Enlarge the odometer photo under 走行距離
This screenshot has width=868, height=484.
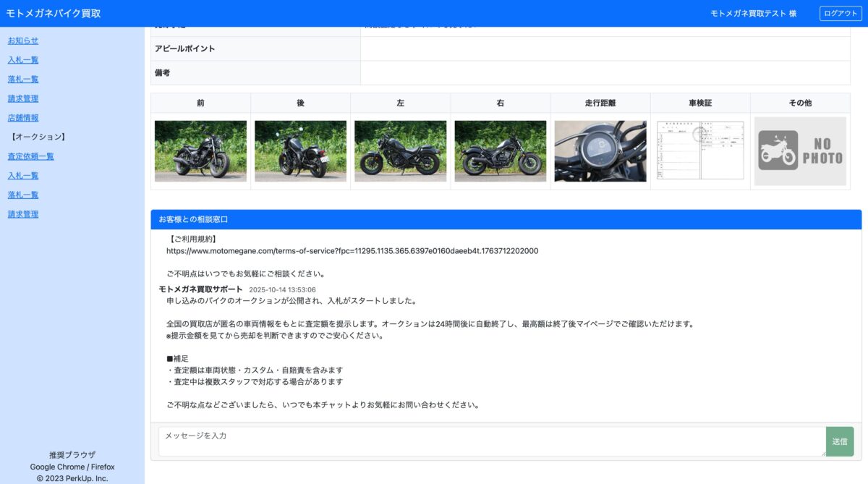tap(600, 150)
